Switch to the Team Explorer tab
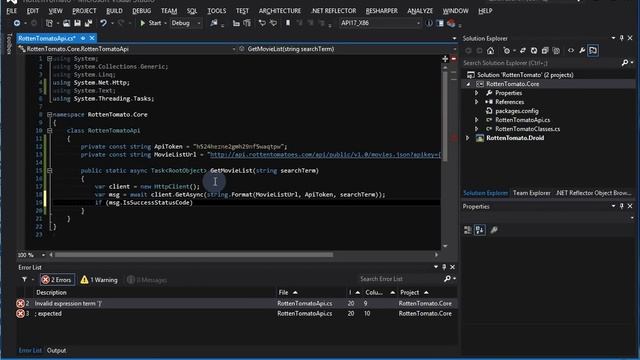The height and width of the screenshot is (360, 640). (x=531, y=193)
